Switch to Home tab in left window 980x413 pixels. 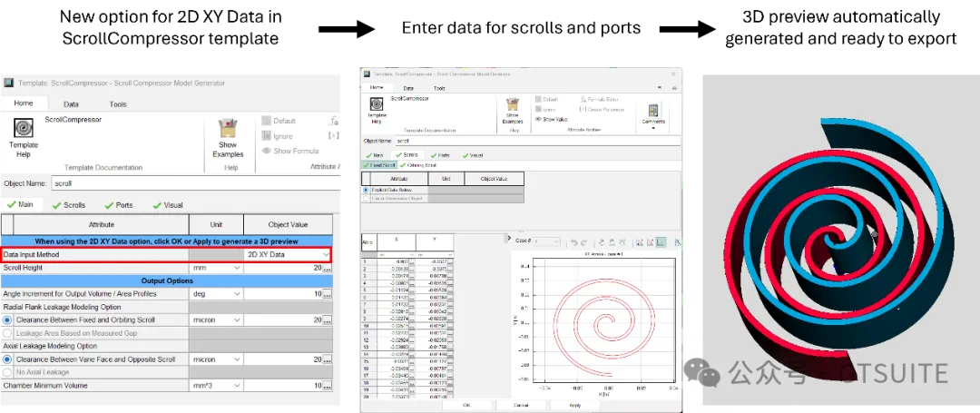[x=23, y=103]
